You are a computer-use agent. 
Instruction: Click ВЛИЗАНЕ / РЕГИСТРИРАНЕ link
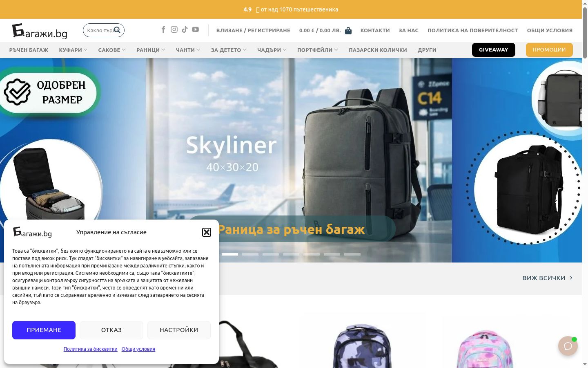point(253,30)
